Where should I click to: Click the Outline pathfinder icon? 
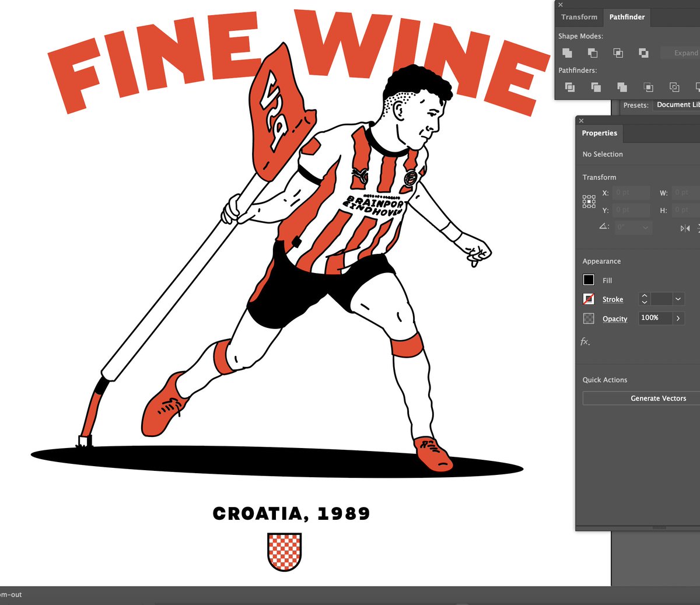pos(674,88)
